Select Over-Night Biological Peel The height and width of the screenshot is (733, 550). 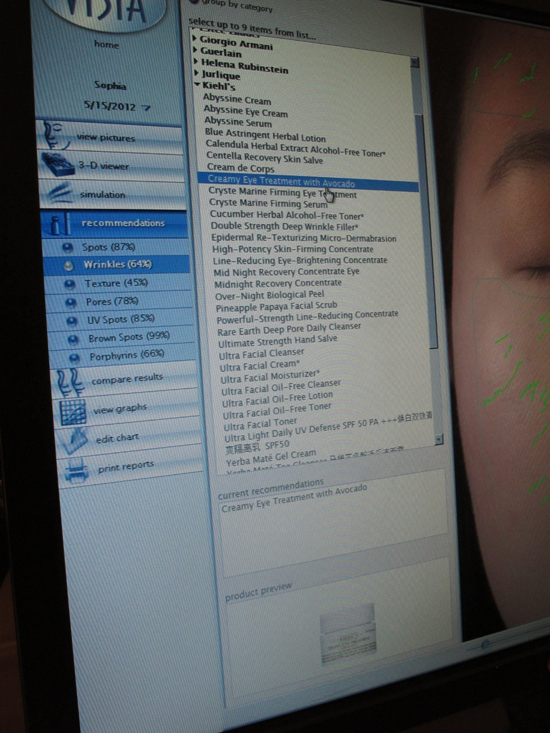click(270, 295)
